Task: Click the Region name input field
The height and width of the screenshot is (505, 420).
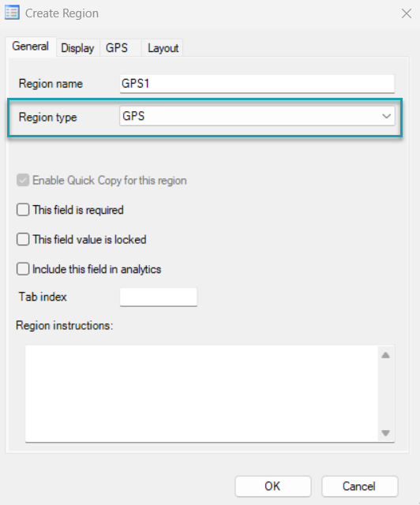Action: click(257, 84)
